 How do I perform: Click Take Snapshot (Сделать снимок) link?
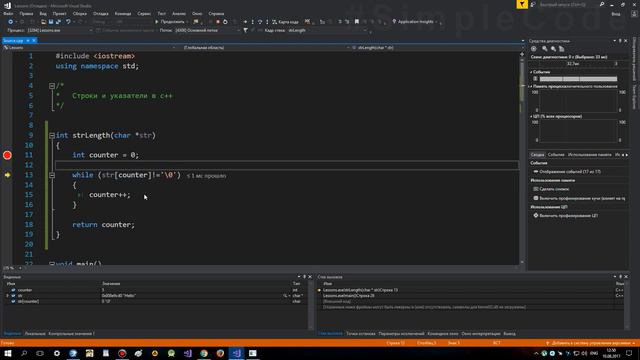pos(553,189)
